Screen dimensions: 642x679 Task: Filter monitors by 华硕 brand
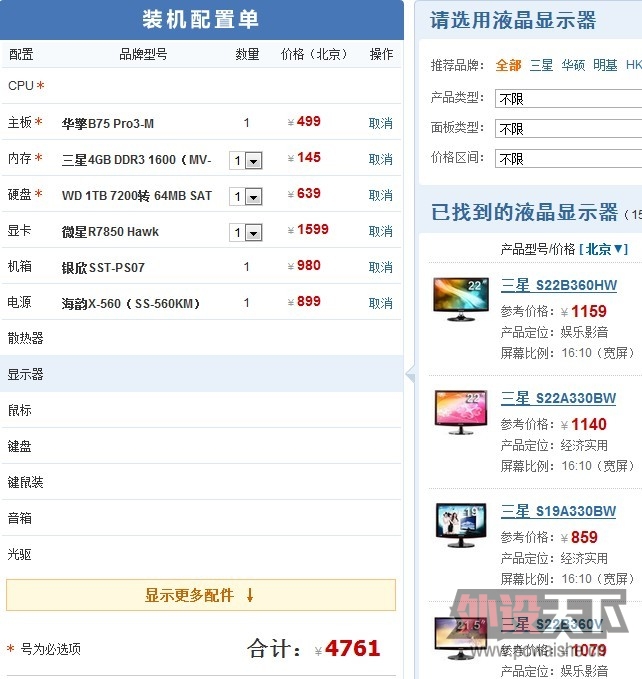pos(573,65)
